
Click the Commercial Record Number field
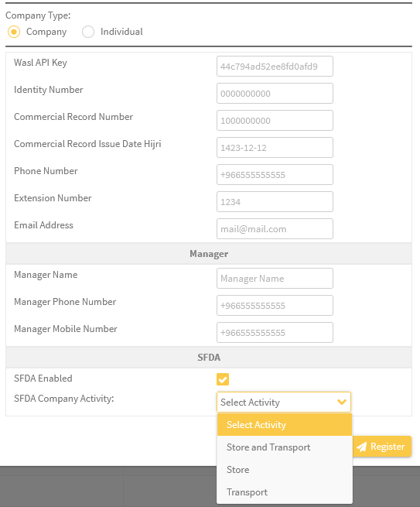pos(275,121)
